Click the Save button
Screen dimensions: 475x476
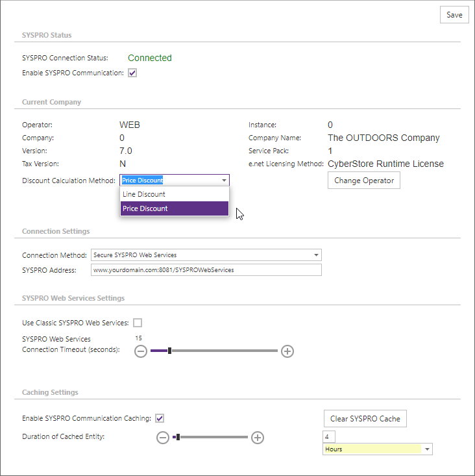454,15
